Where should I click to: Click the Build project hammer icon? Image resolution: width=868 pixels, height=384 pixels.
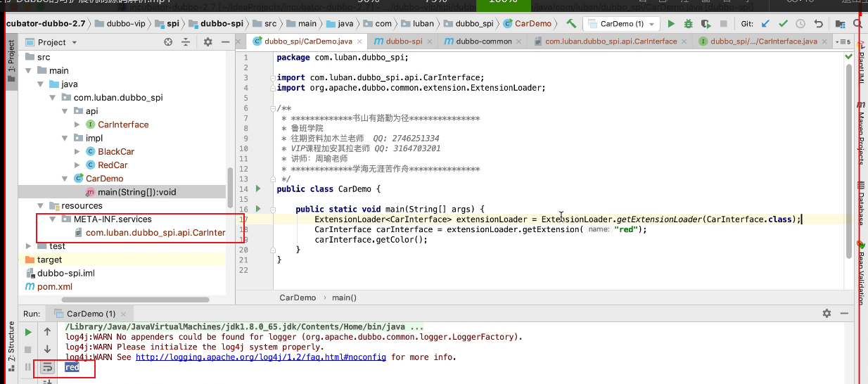[571, 24]
